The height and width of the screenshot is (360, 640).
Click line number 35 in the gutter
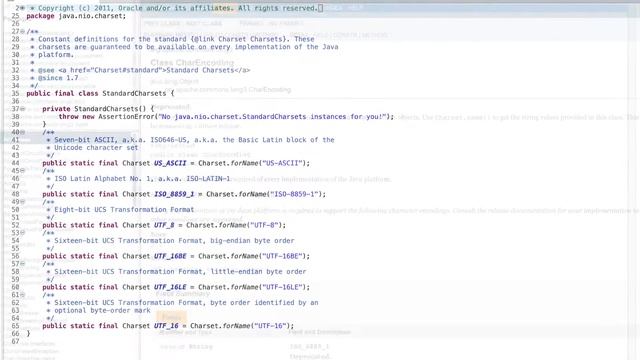[15, 93]
